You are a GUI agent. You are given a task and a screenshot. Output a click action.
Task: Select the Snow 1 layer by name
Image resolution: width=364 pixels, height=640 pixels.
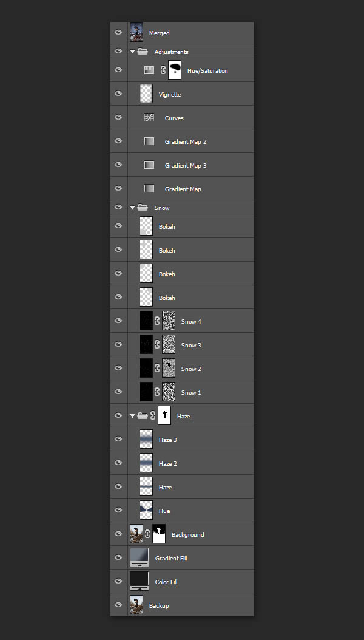coord(190,392)
